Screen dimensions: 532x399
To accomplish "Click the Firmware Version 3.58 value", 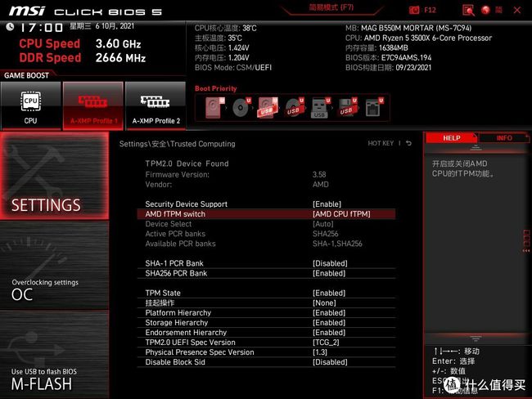I will [319, 175].
